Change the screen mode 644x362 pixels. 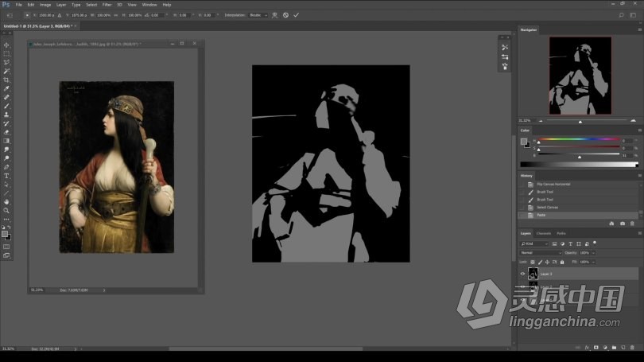[6, 255]
